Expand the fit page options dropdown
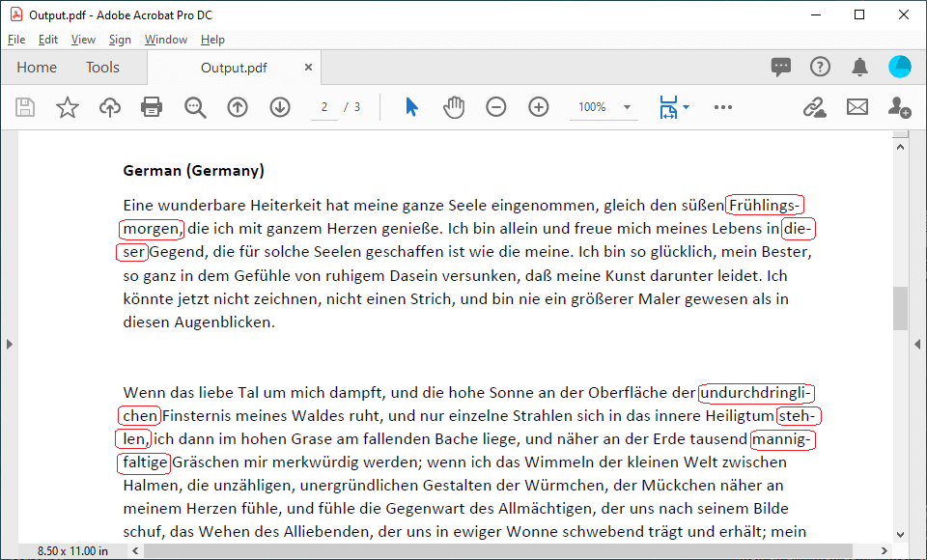The image size is (927, 560). (x=686, y=107)
